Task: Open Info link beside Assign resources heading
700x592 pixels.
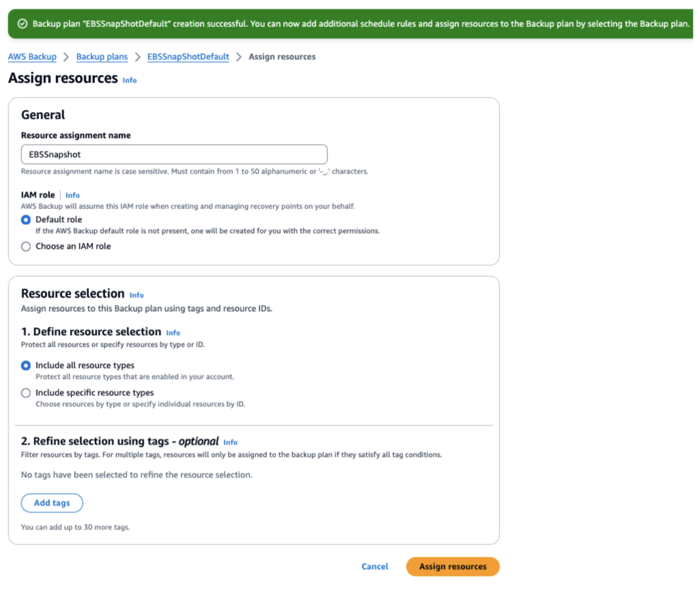Action: pyautogui.click(x=129, y=81)
